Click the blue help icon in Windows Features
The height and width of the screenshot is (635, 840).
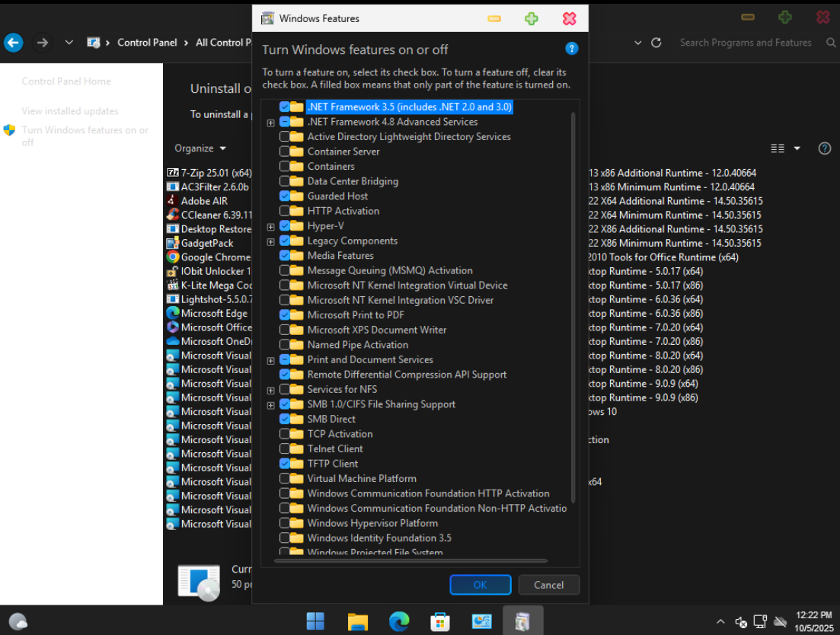pos(572,49)
